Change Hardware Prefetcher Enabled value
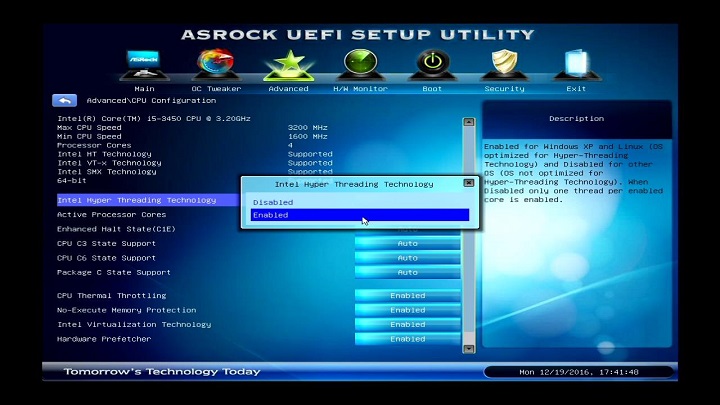Screen dimensions: 720x405 (407, 339)
